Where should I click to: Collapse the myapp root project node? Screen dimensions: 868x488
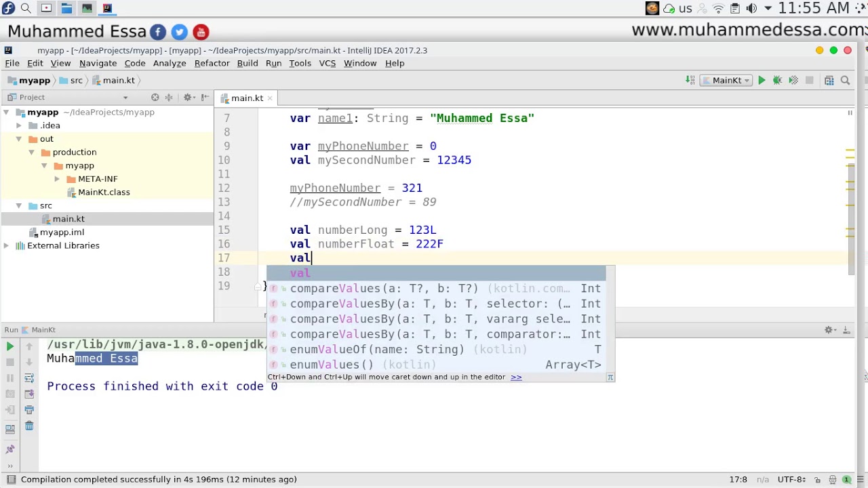pyautogui.click(x=6, y=113)
